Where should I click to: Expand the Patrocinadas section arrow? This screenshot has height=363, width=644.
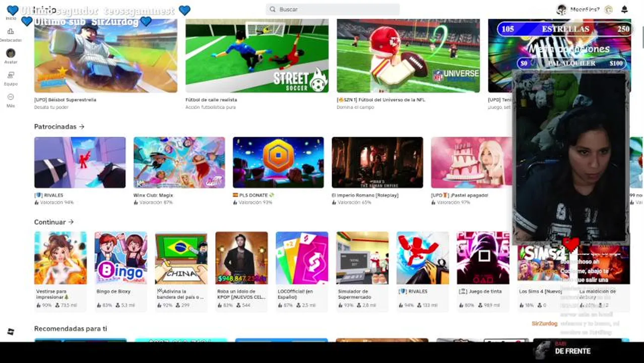tap(82, 127)
